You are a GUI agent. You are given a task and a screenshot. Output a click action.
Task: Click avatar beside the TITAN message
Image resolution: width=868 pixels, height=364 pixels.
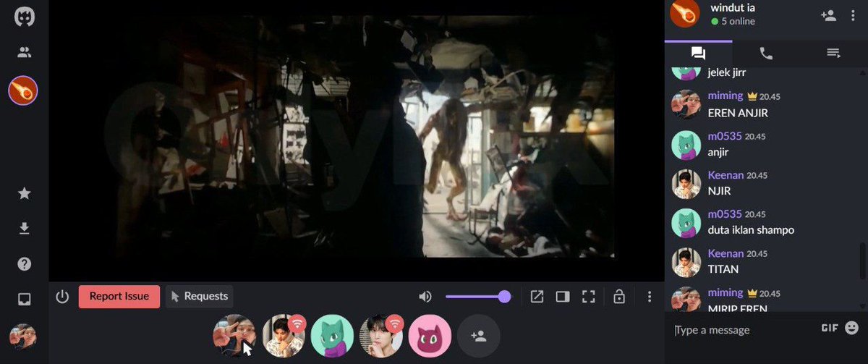coord(686,263)
